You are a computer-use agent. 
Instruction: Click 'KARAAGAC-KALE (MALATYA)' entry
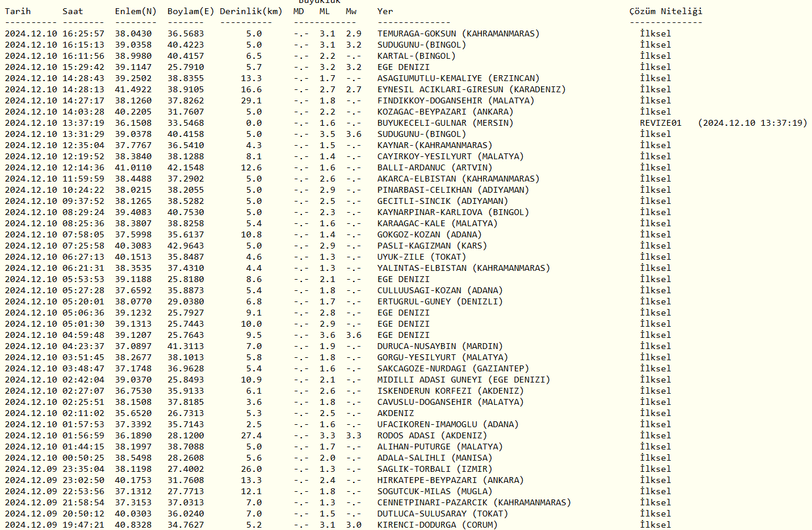437,223
